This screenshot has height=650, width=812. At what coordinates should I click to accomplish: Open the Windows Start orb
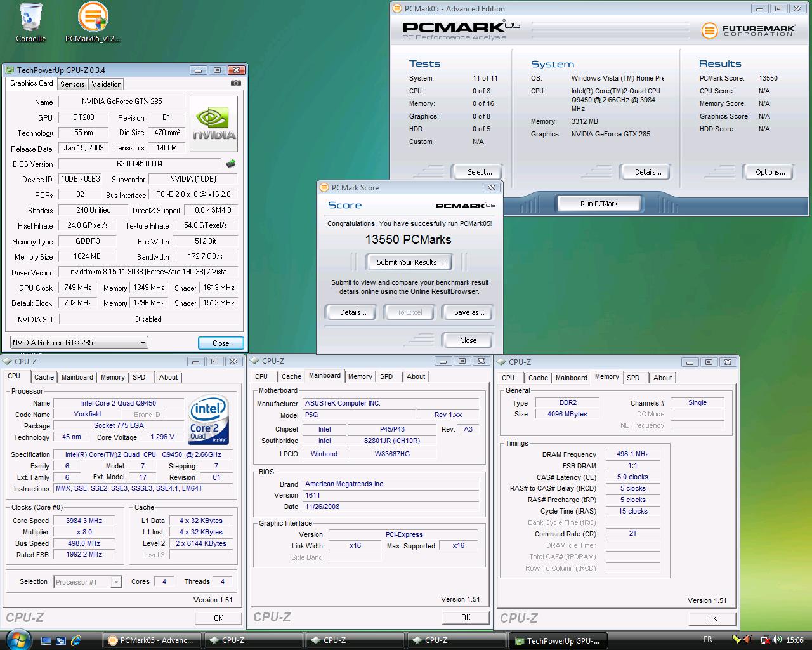coord(17,640)
